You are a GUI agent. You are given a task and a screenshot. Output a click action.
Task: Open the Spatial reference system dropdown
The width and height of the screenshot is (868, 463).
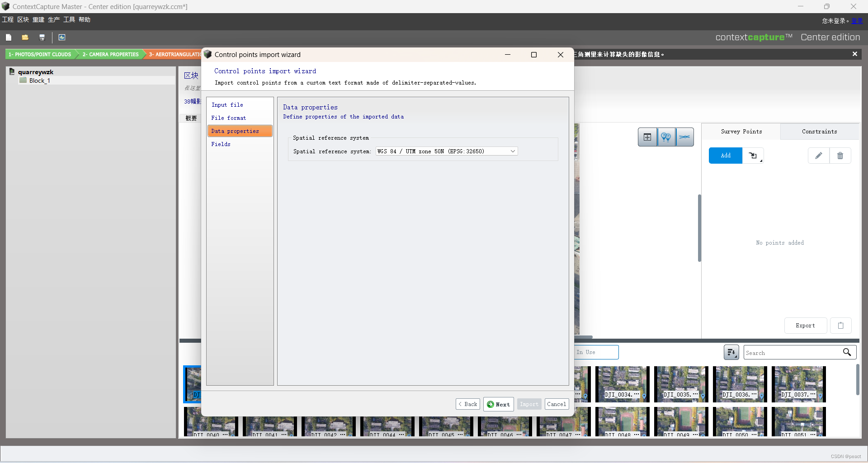pos(512,151)
